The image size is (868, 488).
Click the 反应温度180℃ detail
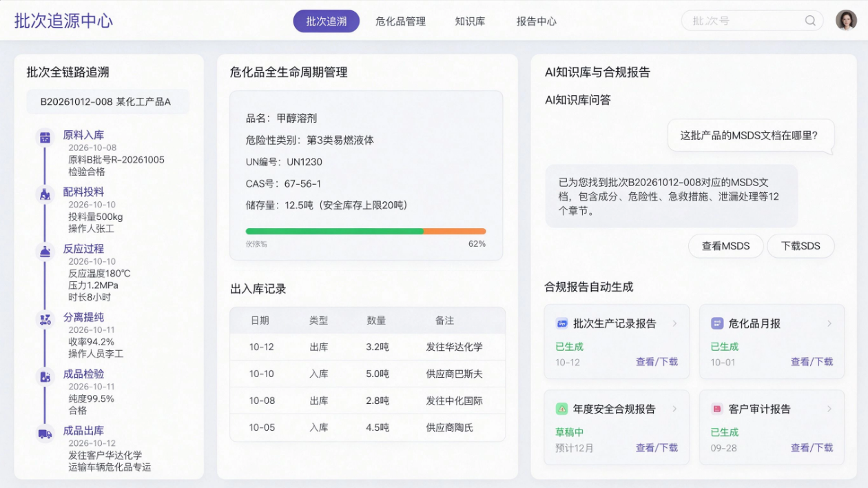(x=99, y=274)
